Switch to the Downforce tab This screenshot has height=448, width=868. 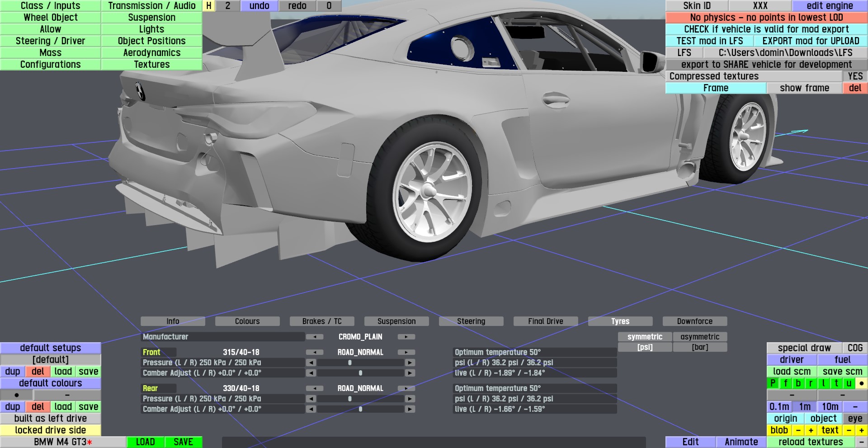(x=695, y=321)
